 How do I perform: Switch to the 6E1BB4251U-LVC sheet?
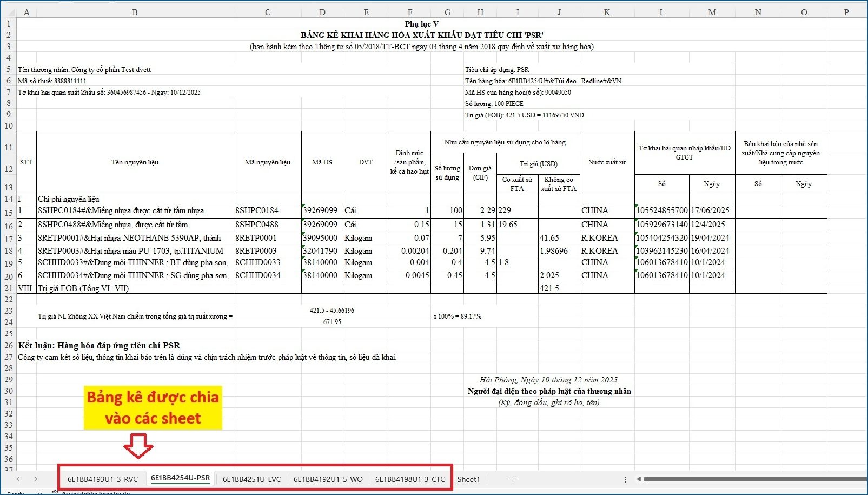click(x=251, y=479)
